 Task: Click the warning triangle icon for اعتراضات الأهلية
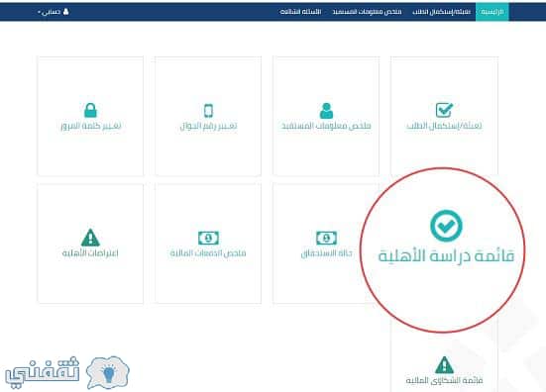(90, 238)
